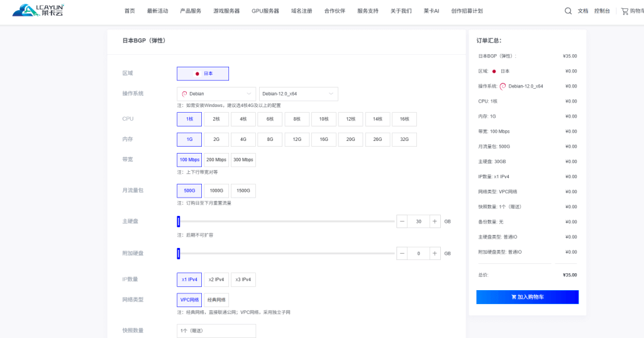Decrease additional disk size with minus button

(x=402, y=253)
